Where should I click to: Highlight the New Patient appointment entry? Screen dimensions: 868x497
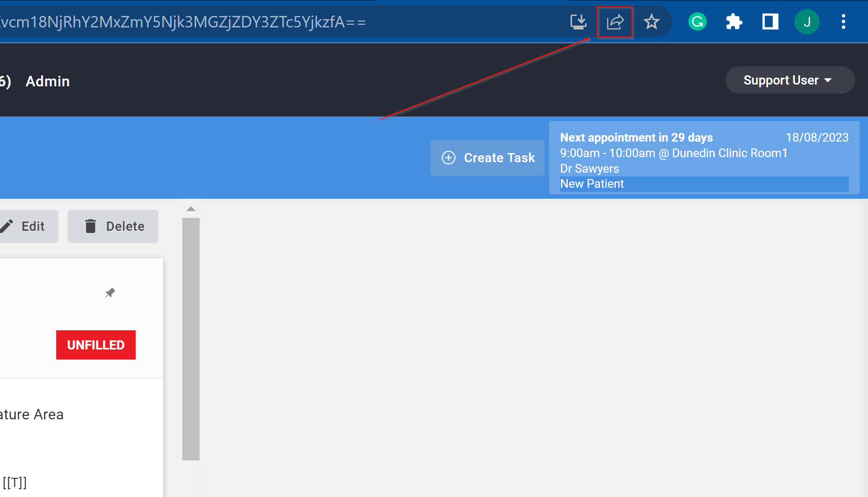tap(592, 184)
